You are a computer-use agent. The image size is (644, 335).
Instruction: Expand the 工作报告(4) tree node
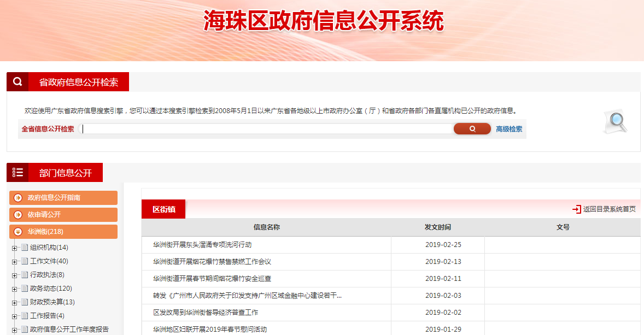[14, 316]
